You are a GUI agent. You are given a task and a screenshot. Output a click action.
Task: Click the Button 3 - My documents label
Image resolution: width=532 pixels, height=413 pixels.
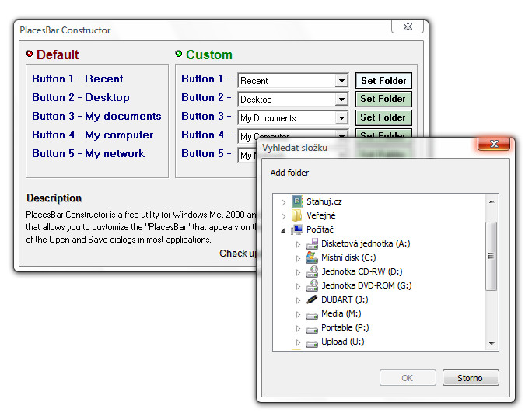[x=96, y=116]
